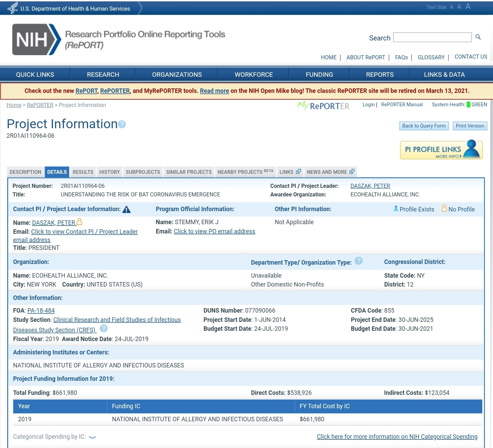Select the largest Text Size A
Screen dimensions: 493x448
[x=468, y=7]
